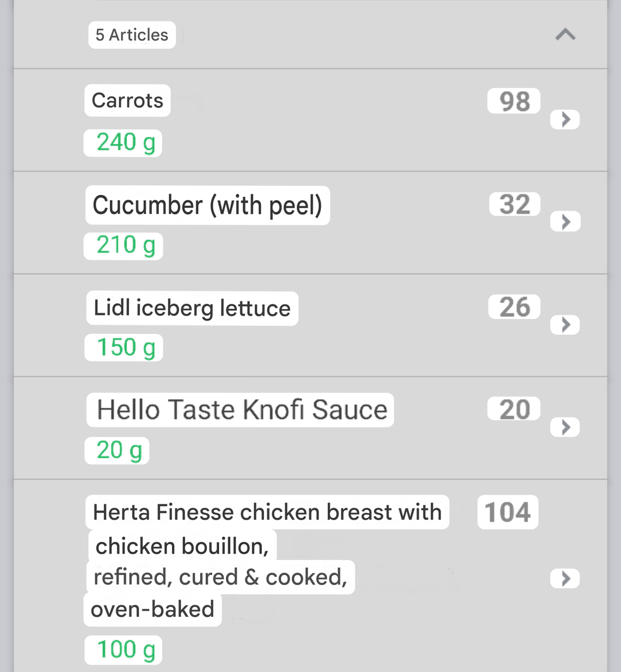Select the Carrots food name
621x672 pixels.
(128, 101)
